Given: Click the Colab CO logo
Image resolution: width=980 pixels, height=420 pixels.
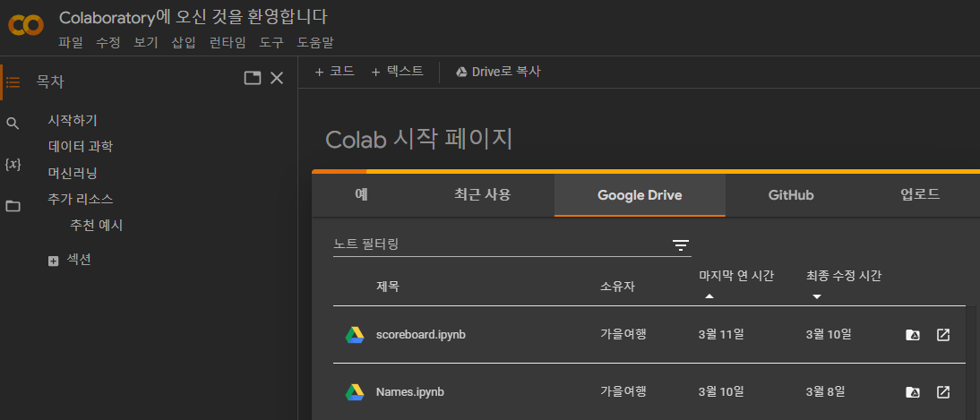Looking at the screenshot, I should 26,26.
